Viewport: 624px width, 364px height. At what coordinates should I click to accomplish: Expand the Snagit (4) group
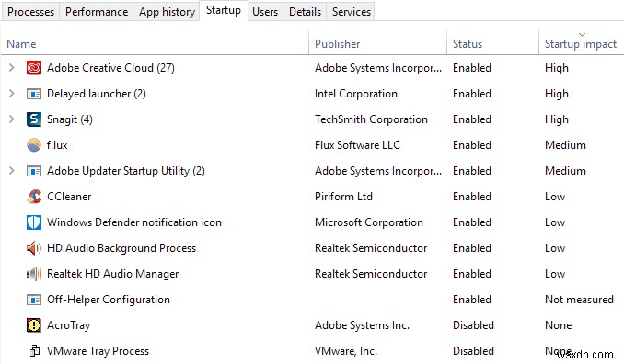(12, 119)
